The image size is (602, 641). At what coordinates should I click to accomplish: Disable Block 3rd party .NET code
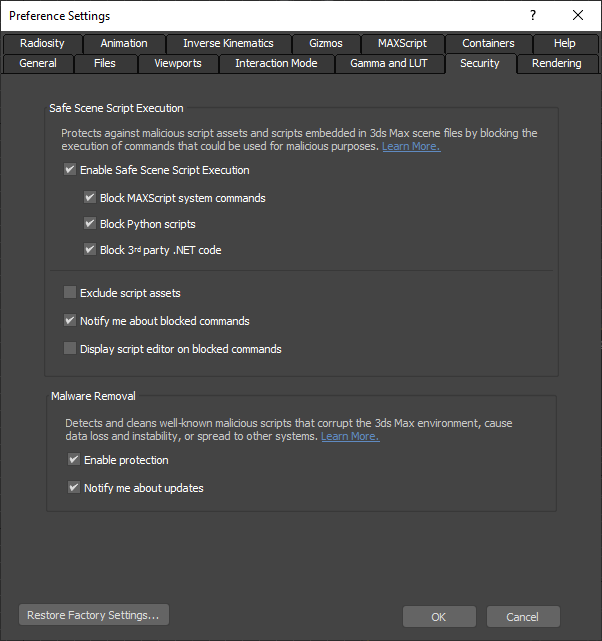click(x=90, y=250)
